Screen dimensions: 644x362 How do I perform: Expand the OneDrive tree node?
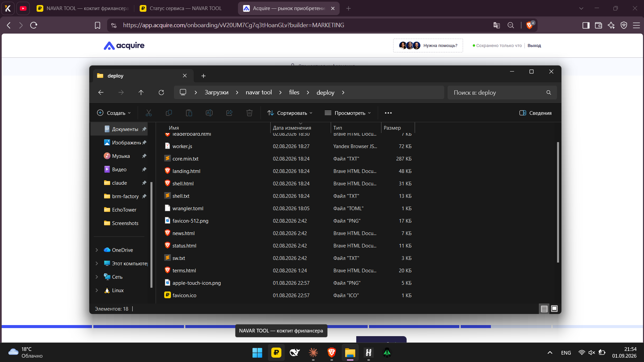[x=97, y=250]
